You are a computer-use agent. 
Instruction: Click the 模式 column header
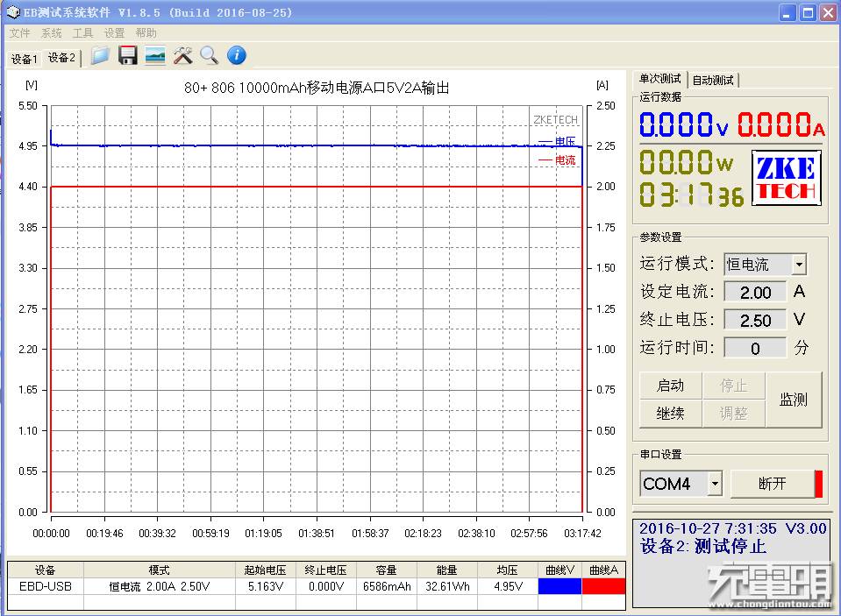[x=160, y=570]
